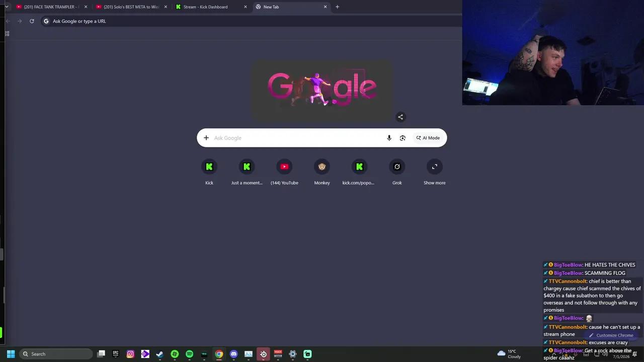Open the kick.com/popo... shortcut
644x362 pixels.
359,172
